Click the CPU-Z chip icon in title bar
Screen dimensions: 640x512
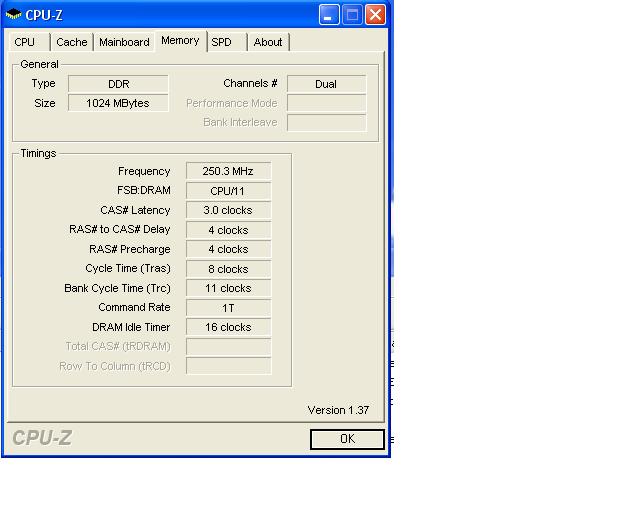point(13,14)
